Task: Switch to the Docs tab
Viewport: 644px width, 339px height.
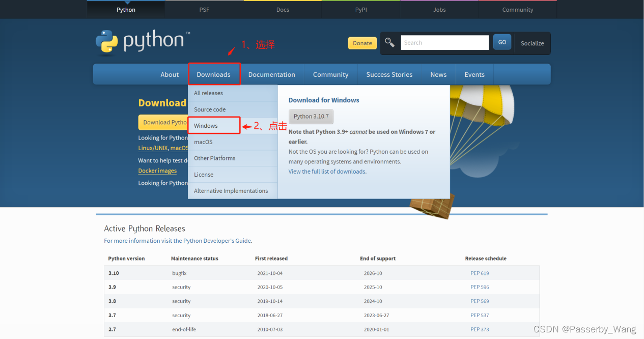Action: (282, 9)
